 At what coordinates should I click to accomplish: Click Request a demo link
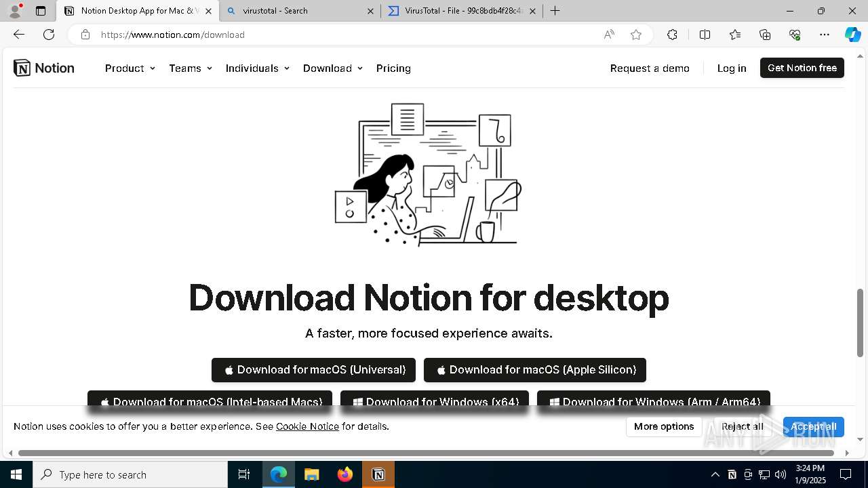coord(650,68)
